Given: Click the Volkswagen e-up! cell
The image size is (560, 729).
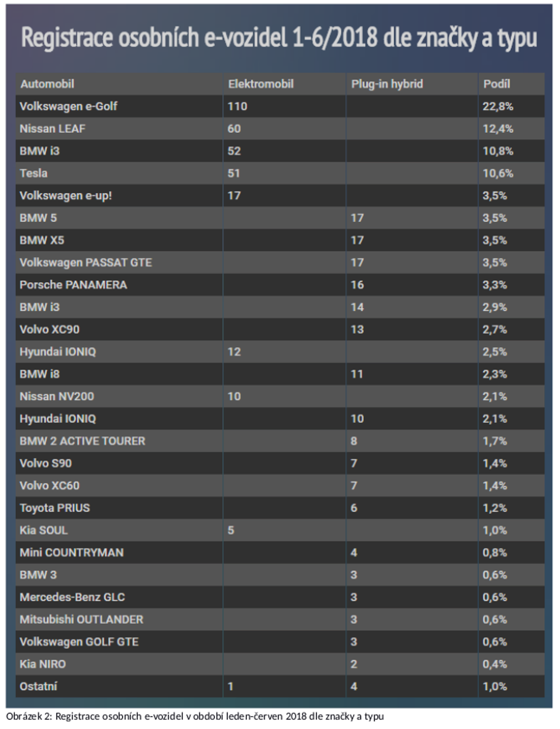Looking at the screenshot, I should pos(66,195).
